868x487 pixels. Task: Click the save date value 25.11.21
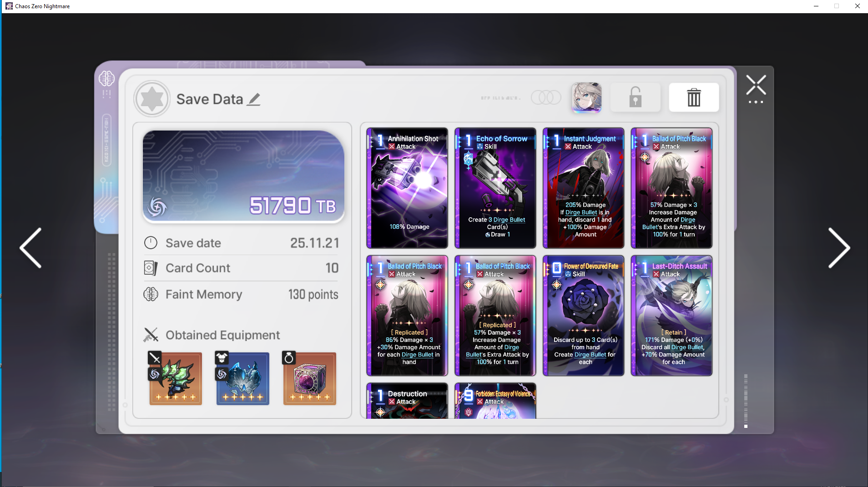(x=315, y=243)
